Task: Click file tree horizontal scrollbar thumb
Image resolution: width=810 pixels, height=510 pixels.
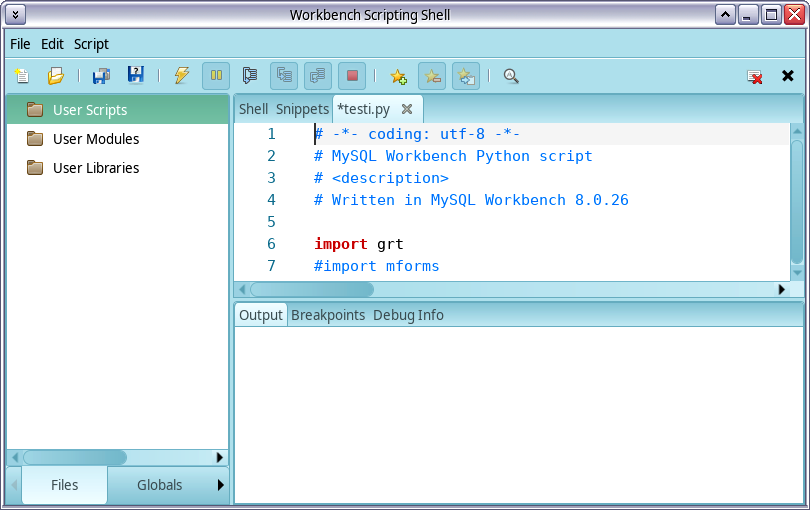Action: click(75, 457)
